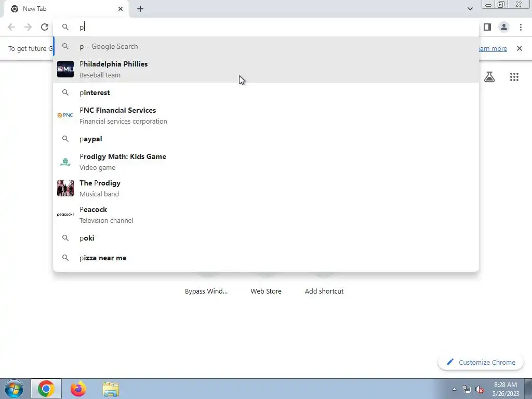Click The Prodigy band photo thumbnail
The width and height of the screenshot is (532, 399).
pyautogui.click(x=65, y=188)
